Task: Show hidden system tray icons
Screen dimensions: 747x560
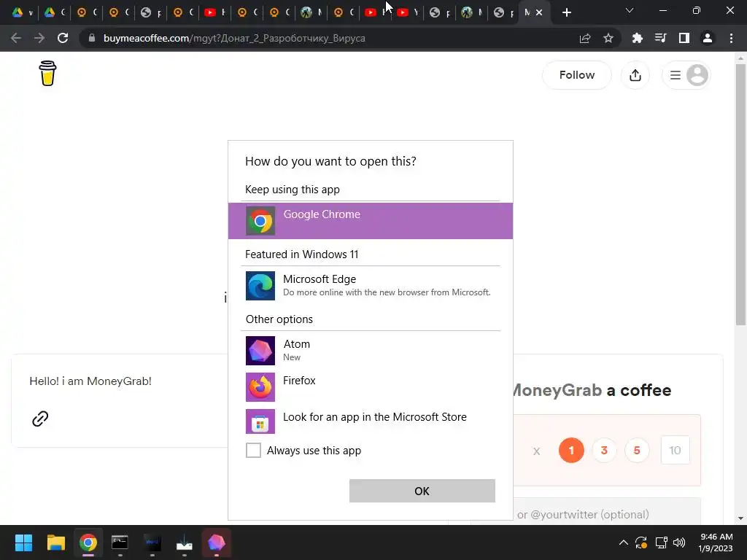Action: [623, 542]
